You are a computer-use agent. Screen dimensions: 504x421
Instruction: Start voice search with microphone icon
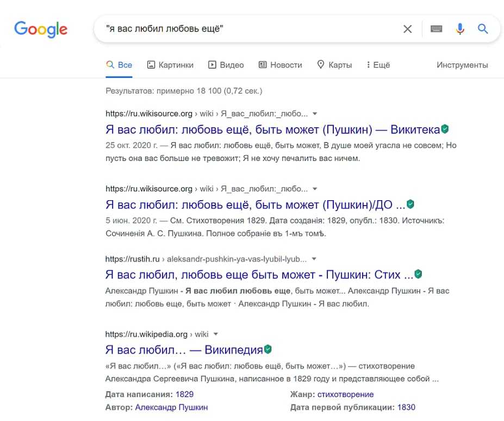[x=460, y=29]
